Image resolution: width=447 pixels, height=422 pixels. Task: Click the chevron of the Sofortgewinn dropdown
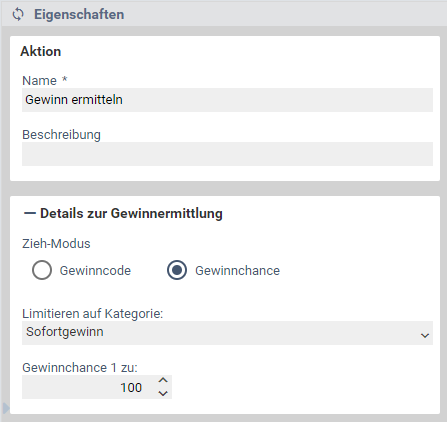pos(425,335)
